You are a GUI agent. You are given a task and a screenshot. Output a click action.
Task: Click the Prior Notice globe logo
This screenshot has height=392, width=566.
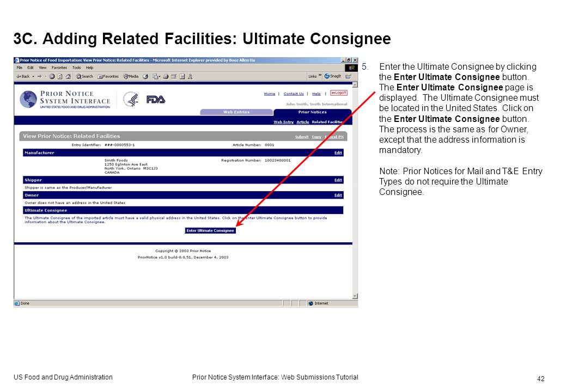28,99
